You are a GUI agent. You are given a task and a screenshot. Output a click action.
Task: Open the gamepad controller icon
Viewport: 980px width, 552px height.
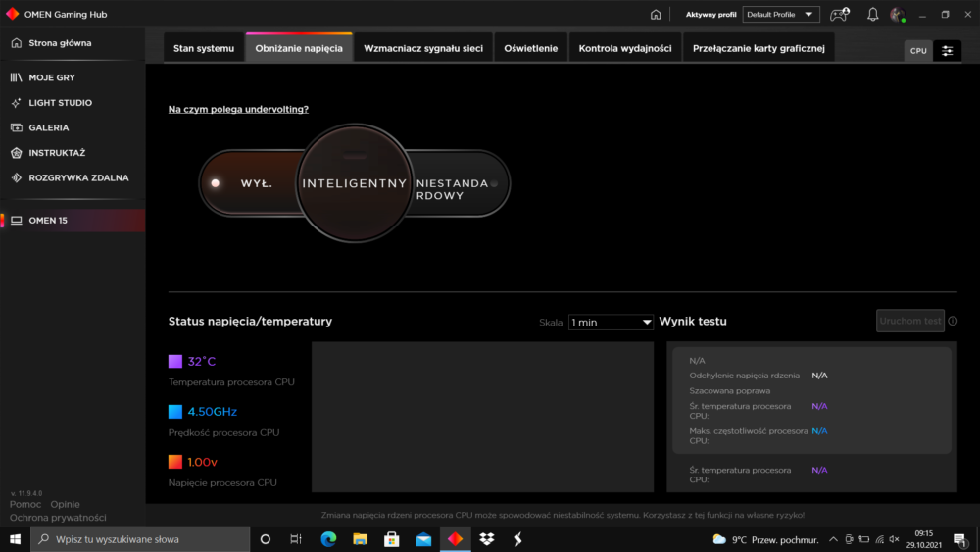[x=839, y=15]
